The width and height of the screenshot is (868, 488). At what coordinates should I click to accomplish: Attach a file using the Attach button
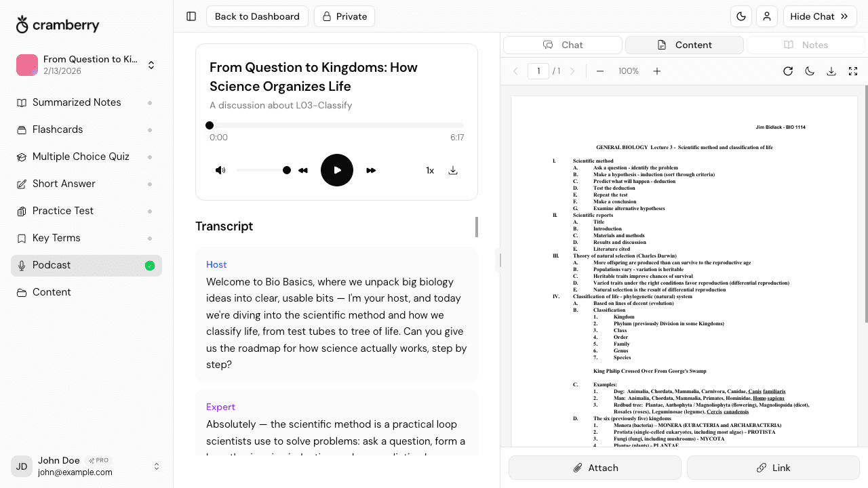tap(595, 468)
